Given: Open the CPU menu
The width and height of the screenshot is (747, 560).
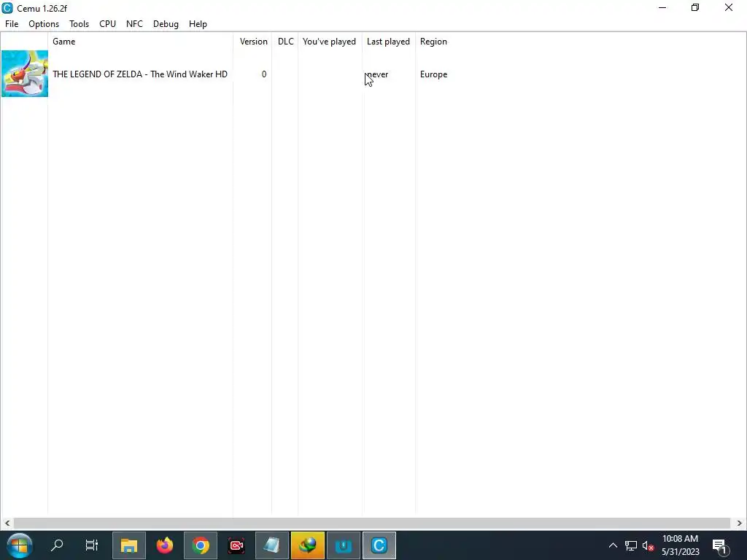Looking at the screenshot, I should 108,24.
